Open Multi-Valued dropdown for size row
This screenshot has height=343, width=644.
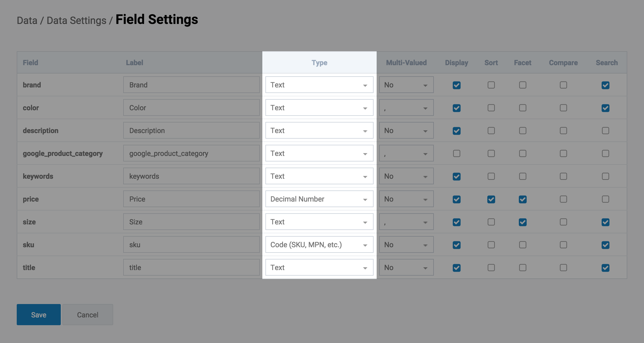[x=406, y=222]
